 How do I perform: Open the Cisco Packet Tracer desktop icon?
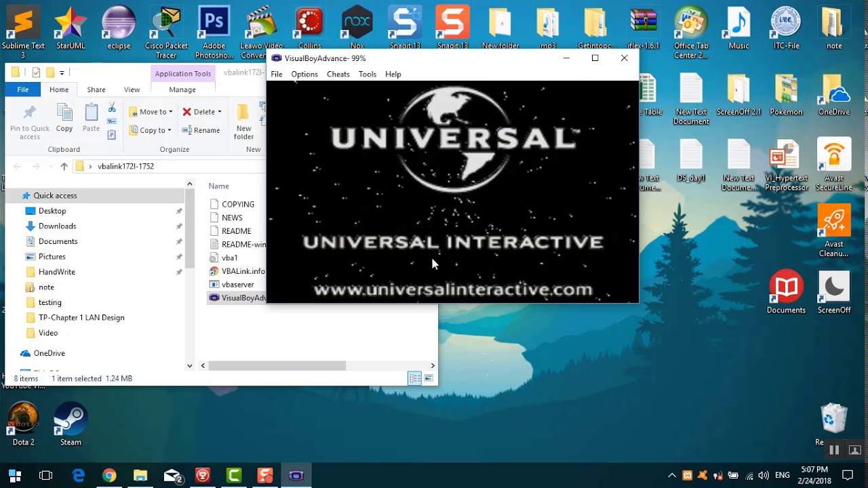point(166,31)
